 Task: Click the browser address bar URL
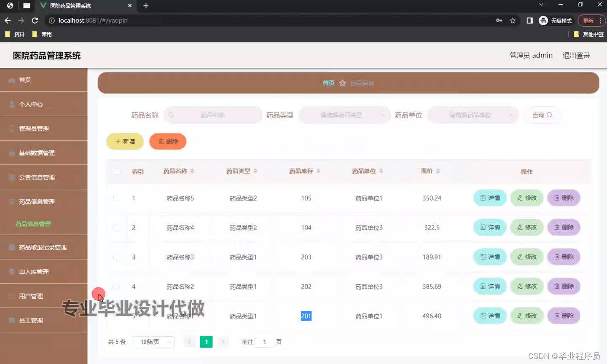(x=93, y=20)
